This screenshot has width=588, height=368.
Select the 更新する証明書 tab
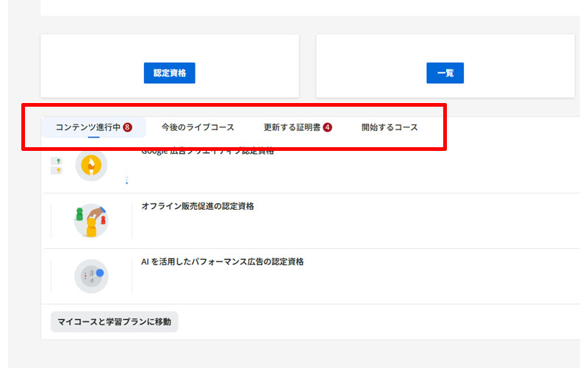coord(298,127)
